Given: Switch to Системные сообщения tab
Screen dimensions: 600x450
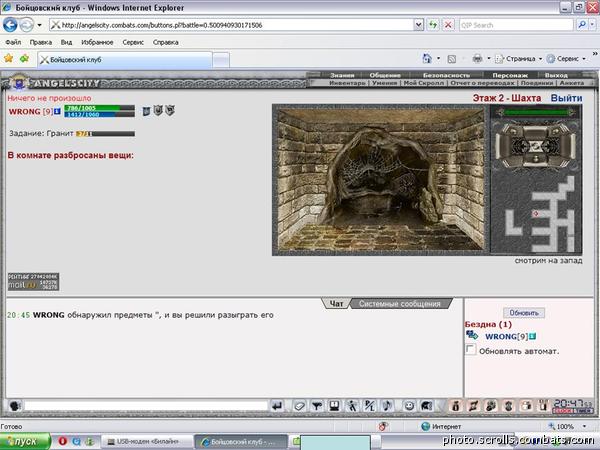Looking at the screenshot, I should point(400,303).
